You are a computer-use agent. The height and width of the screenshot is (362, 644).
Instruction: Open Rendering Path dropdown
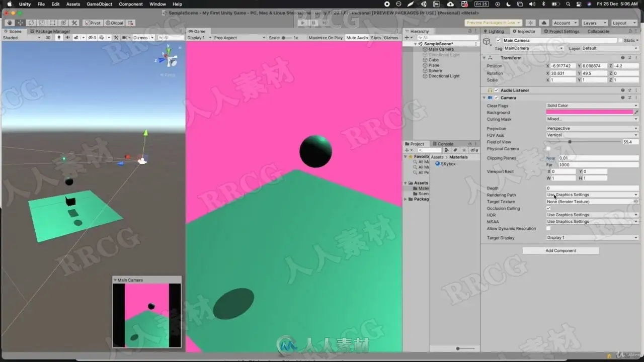(x=593, y=195)
